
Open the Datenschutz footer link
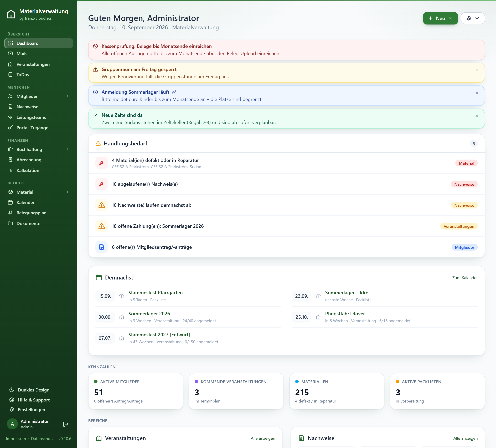pyautogui.click(x=42, y=439)
